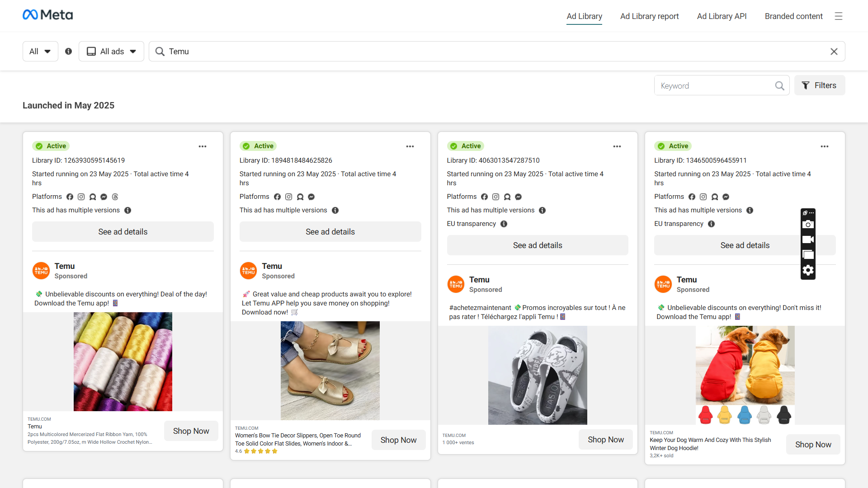Clear the Temu search with X
The height and width of the screenshot is (488, 868).
(x=834, y=52)
